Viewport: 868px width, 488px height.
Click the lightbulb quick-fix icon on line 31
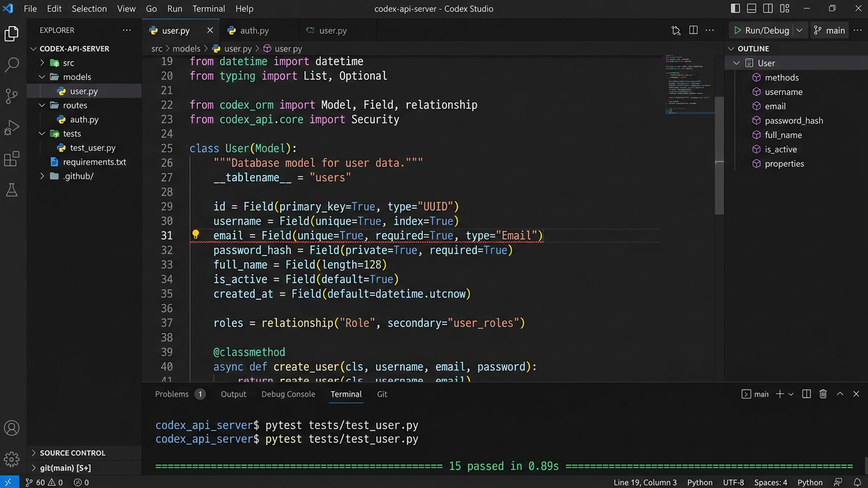point(195,235)
